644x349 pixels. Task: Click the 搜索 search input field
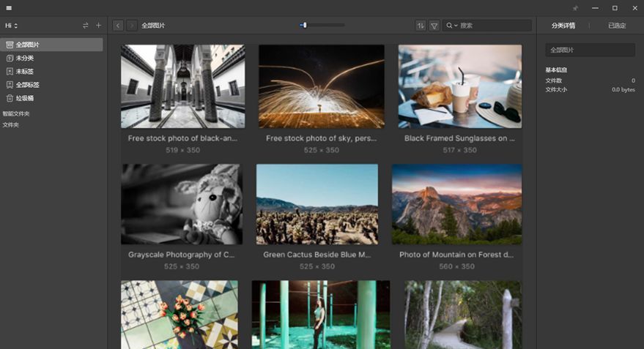point(494,26)
